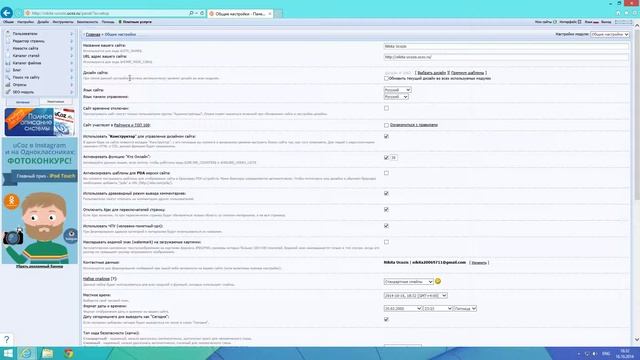Check the 'Ознакомиться с правилами' checkbox
640x360 pixels.
coord(386,125)
